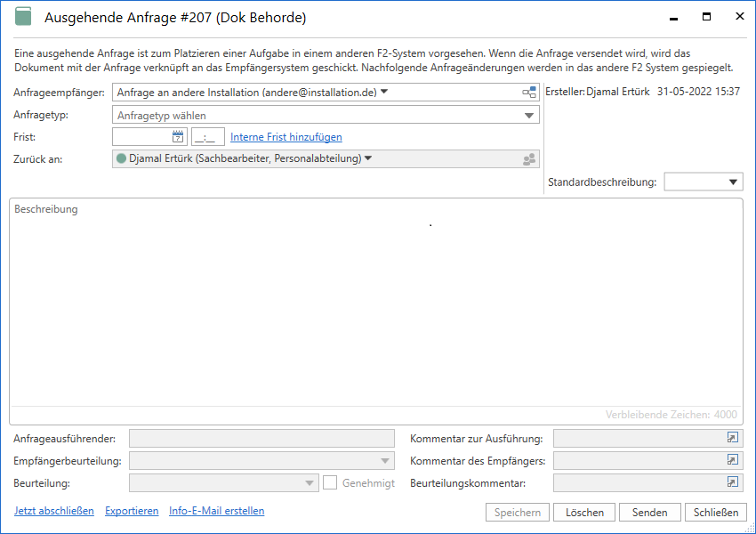Click into the Beschreibung text area
Viewport: 756px width, 534px height.
point(376,303)
